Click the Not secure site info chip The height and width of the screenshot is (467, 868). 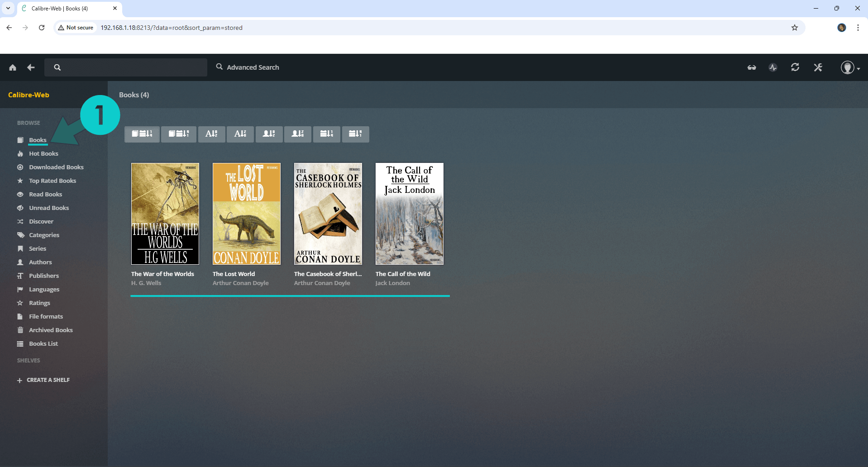click(x=76, y=28)
